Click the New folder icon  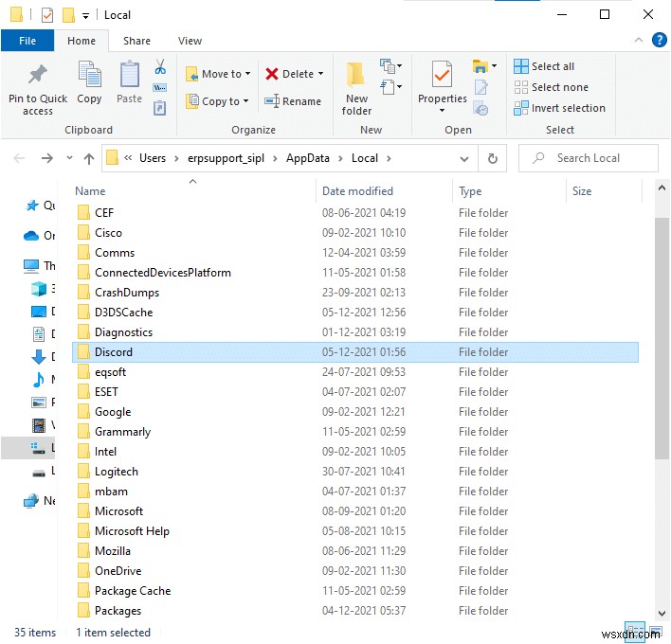(355, 74)
